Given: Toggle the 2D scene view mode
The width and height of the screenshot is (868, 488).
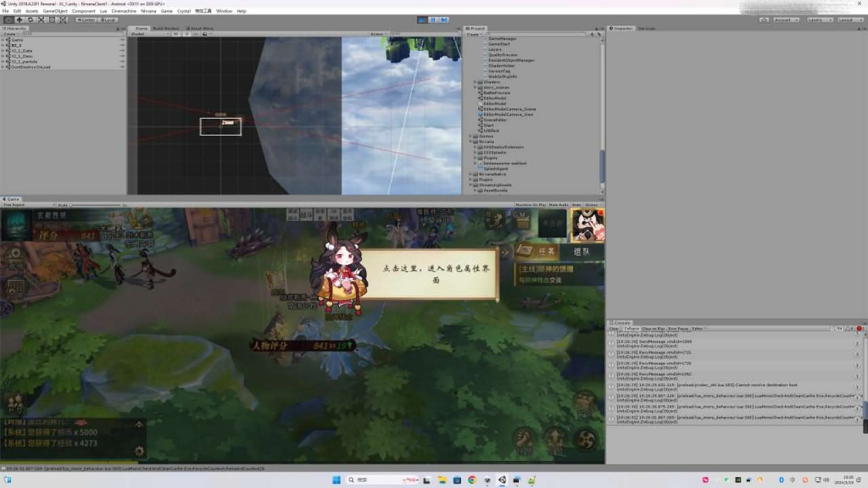Looking at the screenshot, I should tap(176, 35).
